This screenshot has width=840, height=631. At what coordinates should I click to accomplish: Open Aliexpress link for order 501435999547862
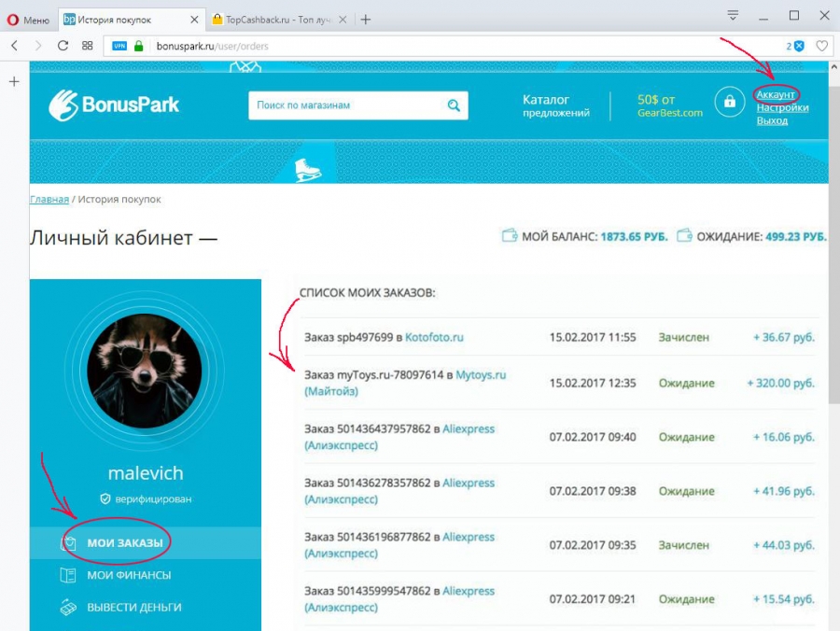point(399,599)
